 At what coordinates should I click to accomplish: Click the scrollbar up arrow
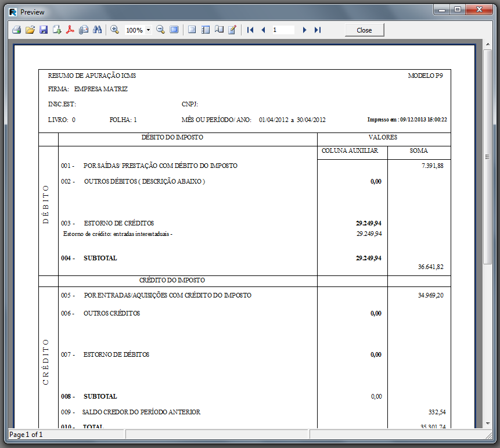487,44
